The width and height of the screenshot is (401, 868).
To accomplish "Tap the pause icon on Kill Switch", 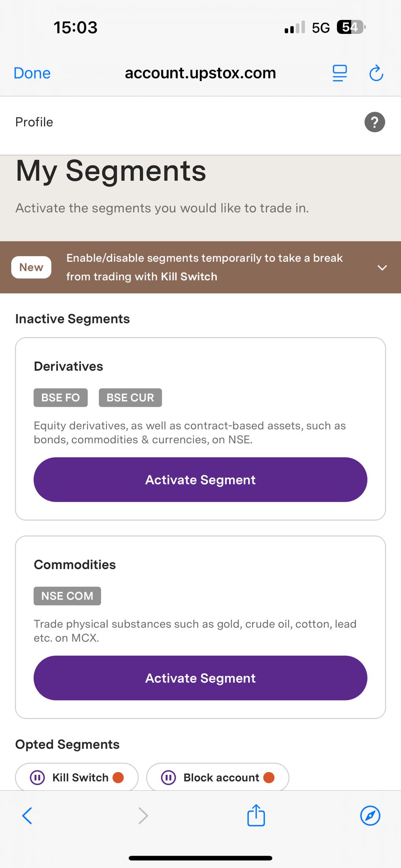I will [37, 778].
